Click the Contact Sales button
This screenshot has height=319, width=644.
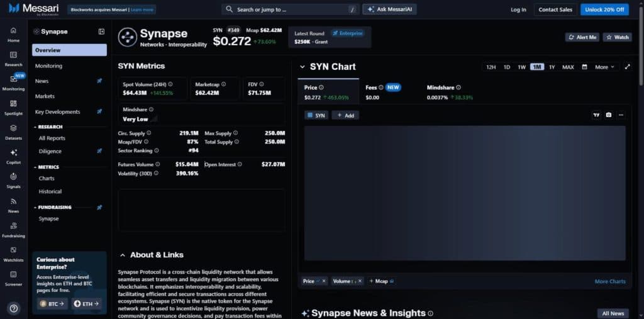(x=555, y=9)
